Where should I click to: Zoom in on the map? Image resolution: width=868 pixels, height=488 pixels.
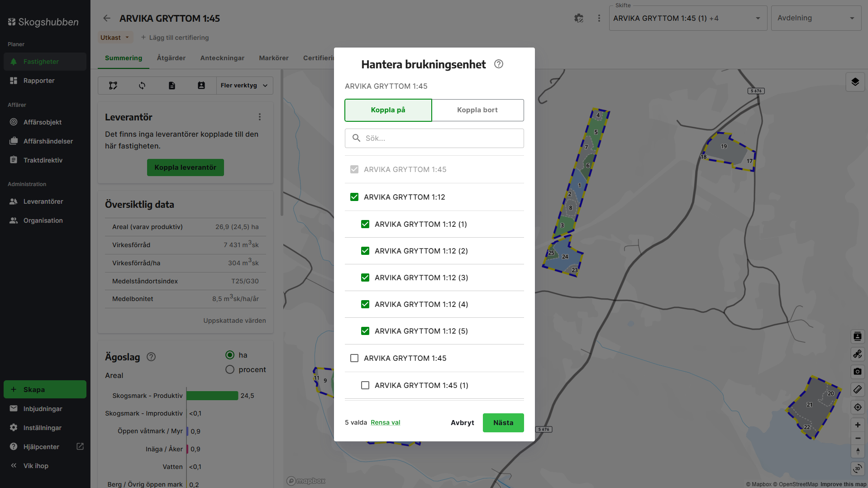pyautogui.click(x=858, y=425)
